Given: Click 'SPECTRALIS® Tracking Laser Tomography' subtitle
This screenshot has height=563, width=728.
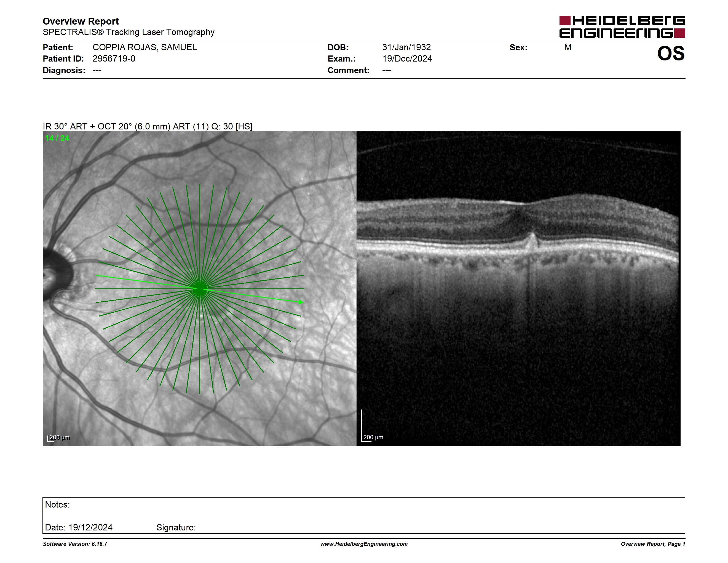Looking at the screenshot, I should (128, 32).
